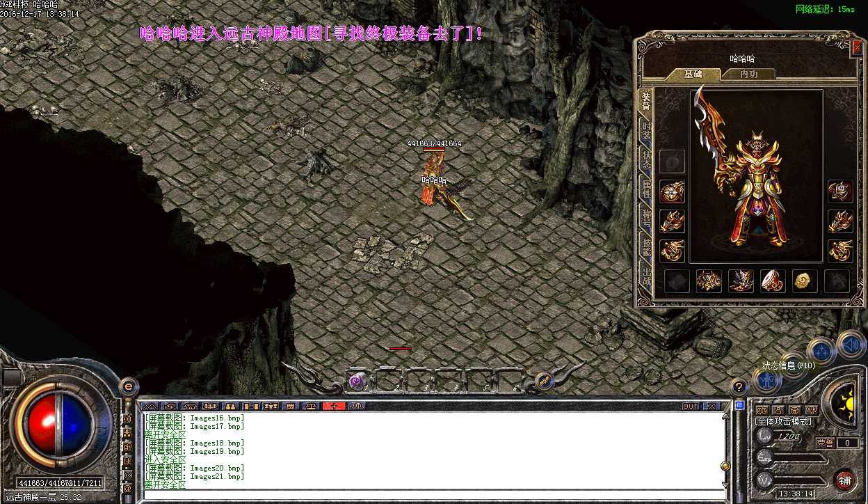Select the left bracelet equipment slot
The height and width of the screenshot is (504, 868).
672,221
